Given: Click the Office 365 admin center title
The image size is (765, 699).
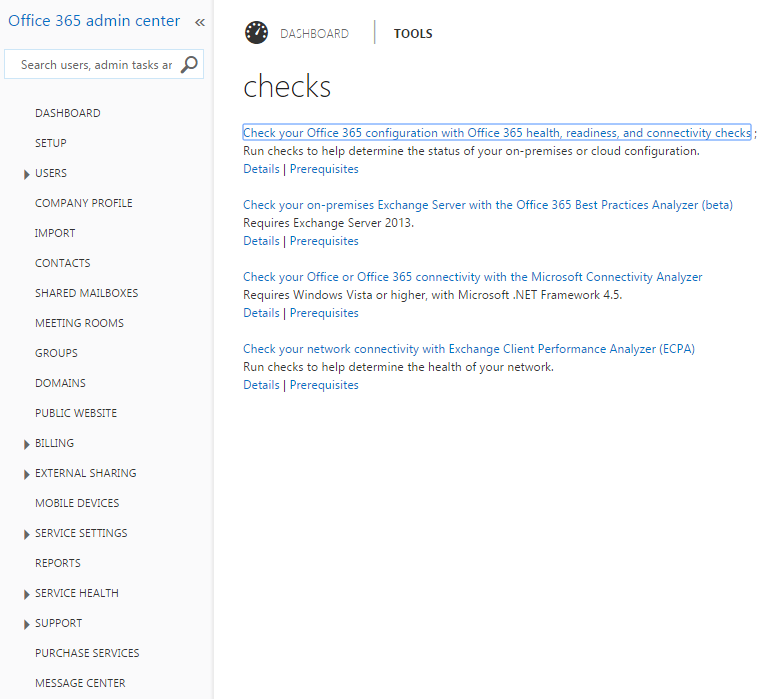Looking at the screenshot, I should 94,21.
